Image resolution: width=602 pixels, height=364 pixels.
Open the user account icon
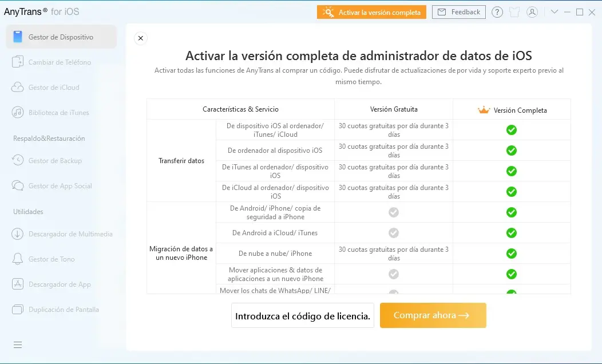pyautogui.click(x=532, y=12)
